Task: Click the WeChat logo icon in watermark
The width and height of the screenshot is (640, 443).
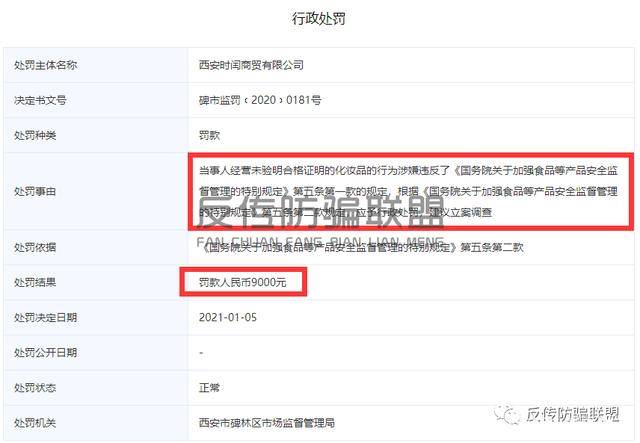Action: tap(507, 415)
